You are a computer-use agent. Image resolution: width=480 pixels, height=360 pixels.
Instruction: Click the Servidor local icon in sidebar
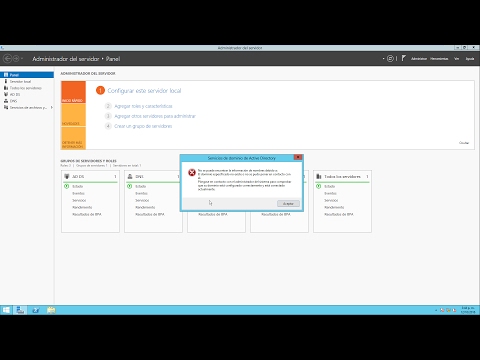coord(6,81)
